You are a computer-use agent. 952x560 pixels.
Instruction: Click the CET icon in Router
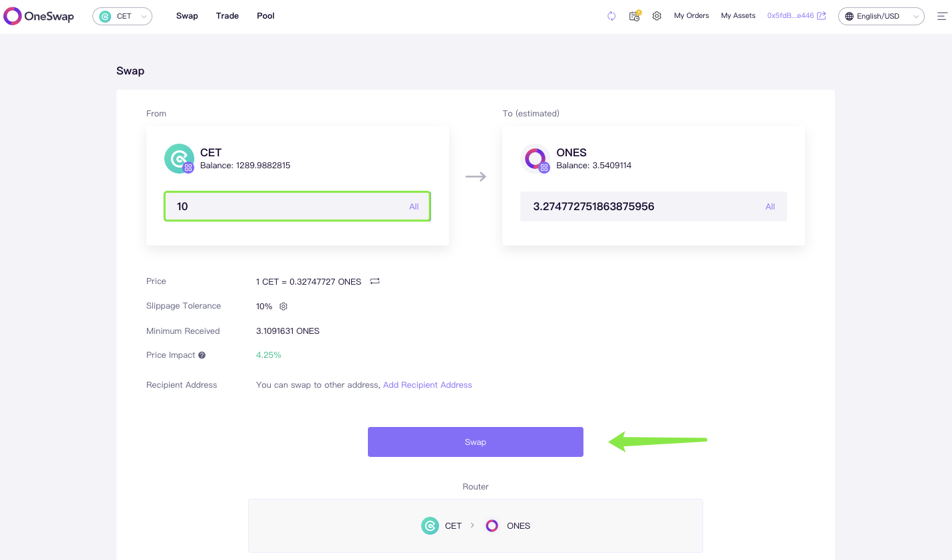tap(430, 526)
